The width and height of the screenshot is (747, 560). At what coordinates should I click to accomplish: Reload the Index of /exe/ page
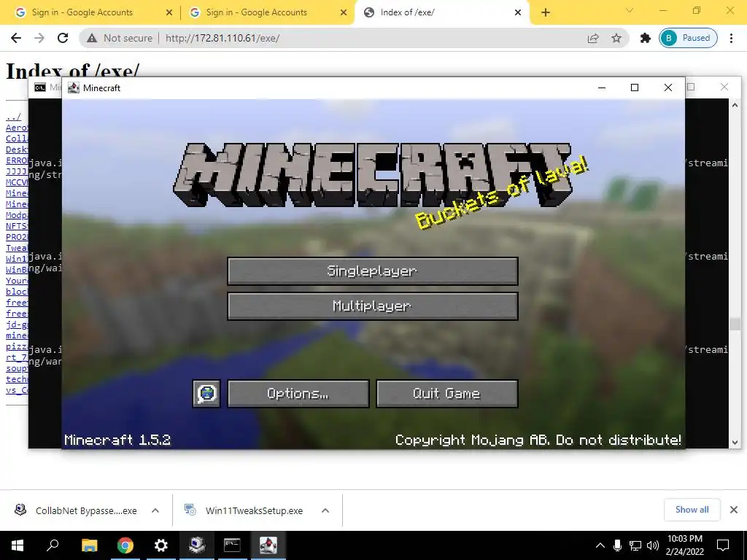tap(63, 38)
